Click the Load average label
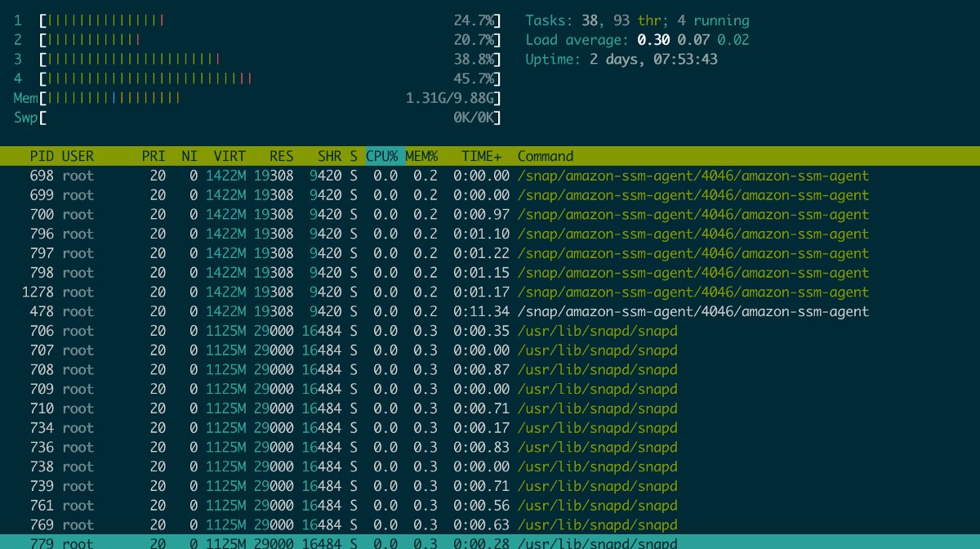 coord(577,39)
